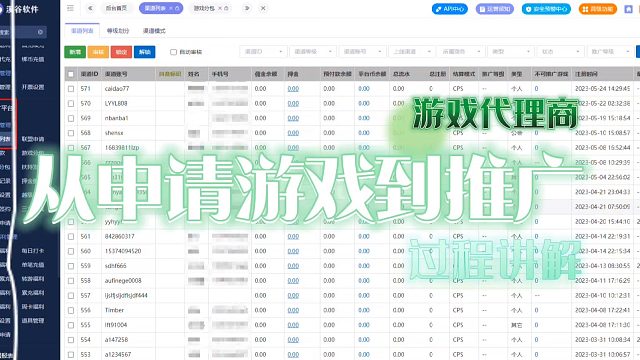
Task: Open the 状态 filter dropdown
Action: click(560, 52)
